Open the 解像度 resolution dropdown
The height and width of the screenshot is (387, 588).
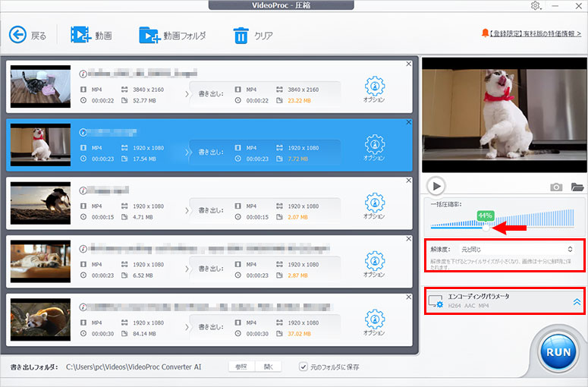coord(505,248)
